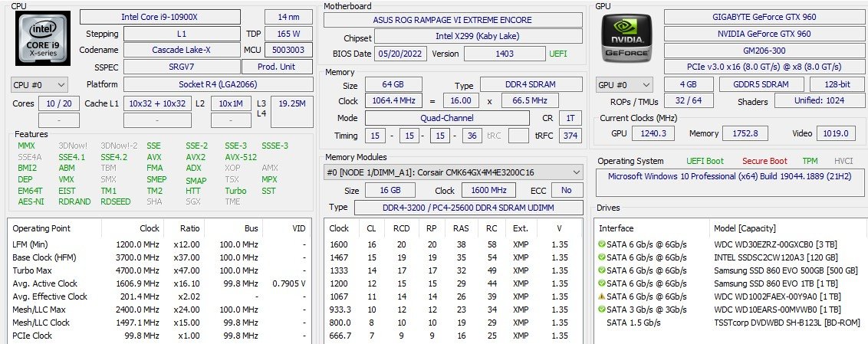This screenshot has width=868, height=344.
Task: Click the module Size value 16 GB
Action: coord(390,190)
